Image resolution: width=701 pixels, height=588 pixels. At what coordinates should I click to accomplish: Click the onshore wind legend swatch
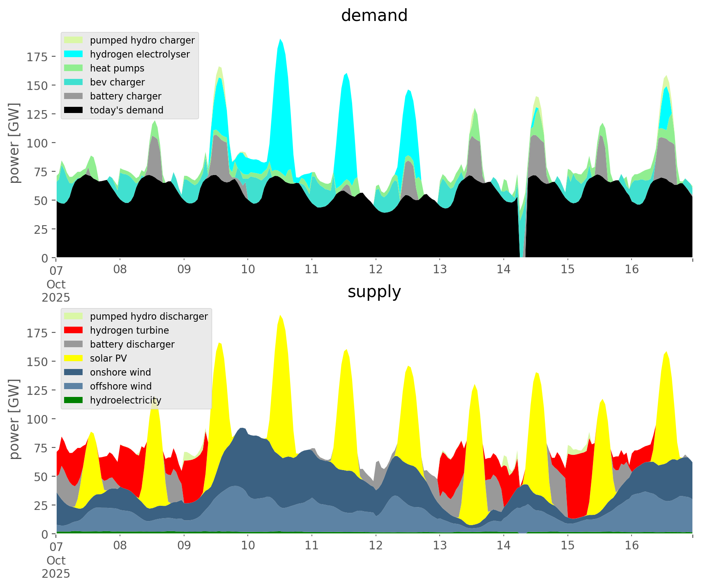[74, 372]
